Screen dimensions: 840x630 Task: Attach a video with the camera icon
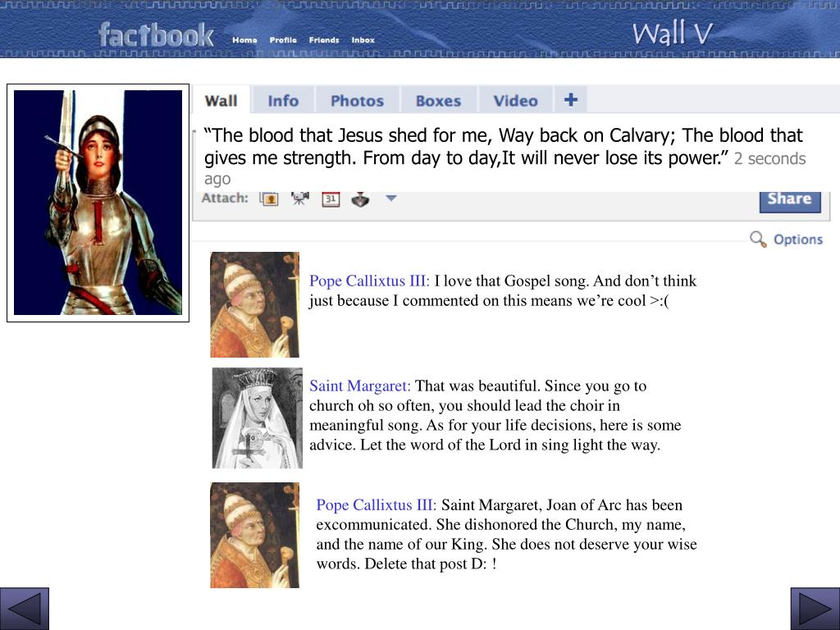(300, 199)
